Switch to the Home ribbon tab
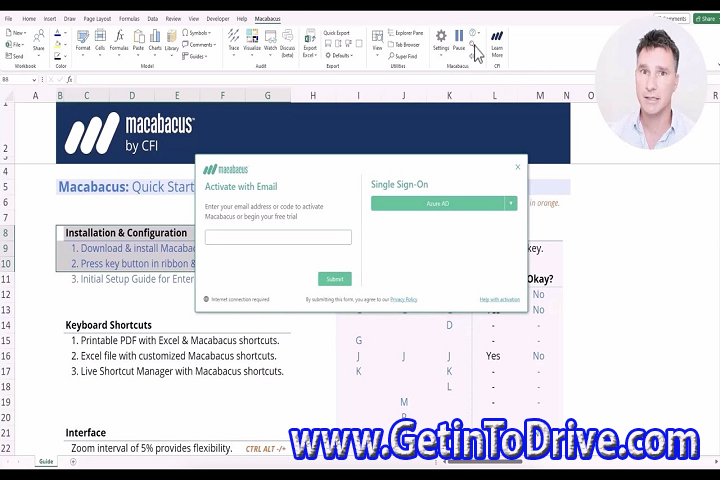Screen dimensions: 720x480 [29, 19]
